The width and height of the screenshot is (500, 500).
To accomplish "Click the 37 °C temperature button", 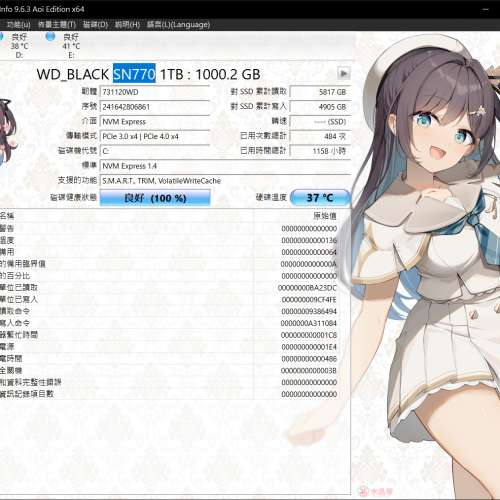I will point(320,198).
